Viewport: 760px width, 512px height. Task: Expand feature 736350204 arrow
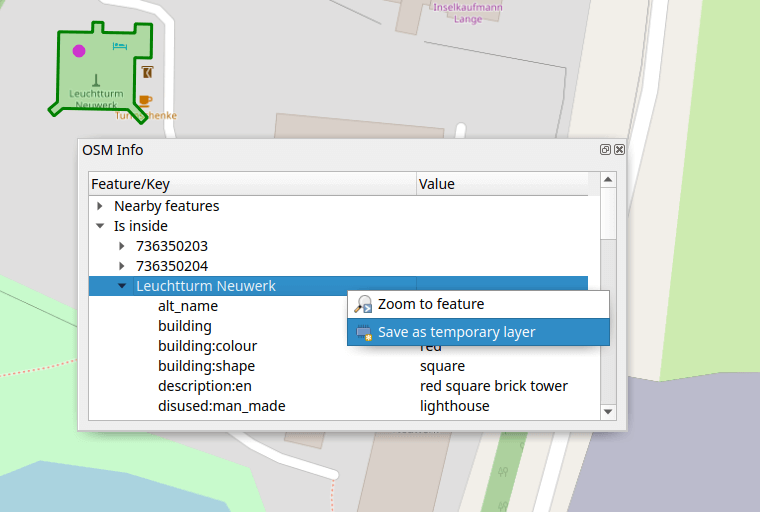122,266
